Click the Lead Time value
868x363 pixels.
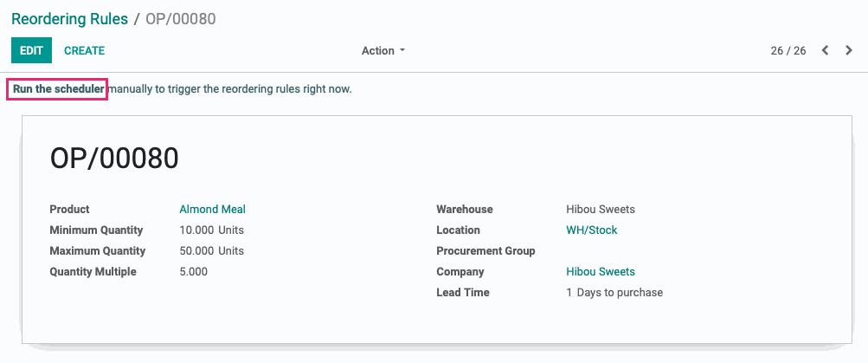click(614, 293)
